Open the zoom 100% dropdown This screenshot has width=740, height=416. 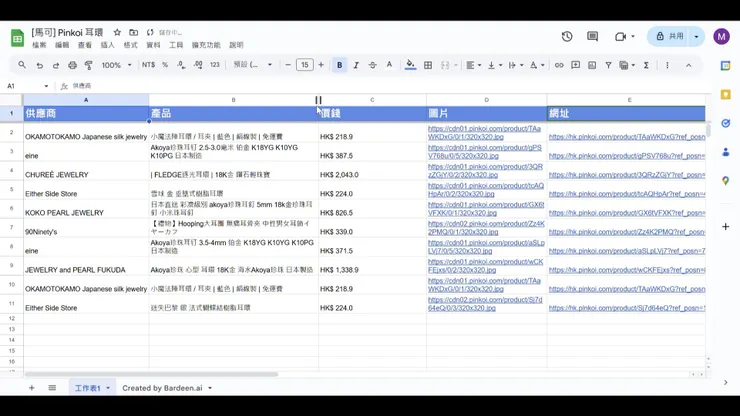coord(117,65)
